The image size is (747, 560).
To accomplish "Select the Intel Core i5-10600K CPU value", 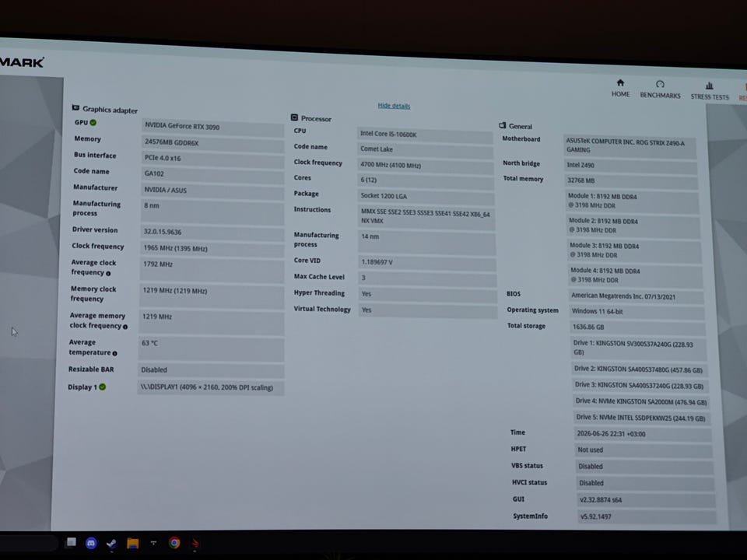I will point(425,135).
